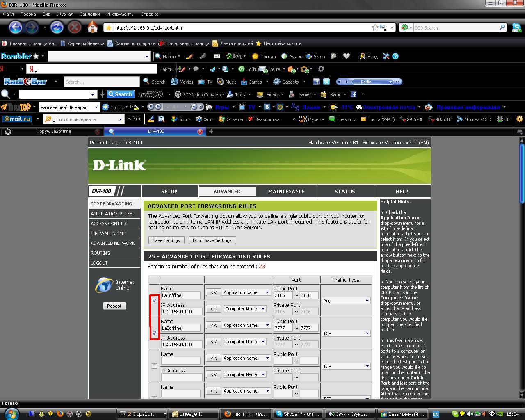Close the DIR-100 browser tab

tap(200, 131)
